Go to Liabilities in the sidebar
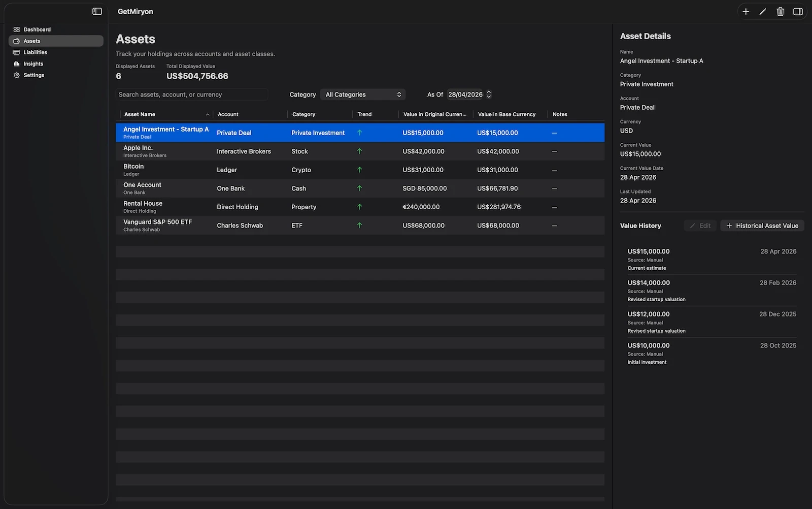The image size is (812, 509). click(x=56, y=52)
